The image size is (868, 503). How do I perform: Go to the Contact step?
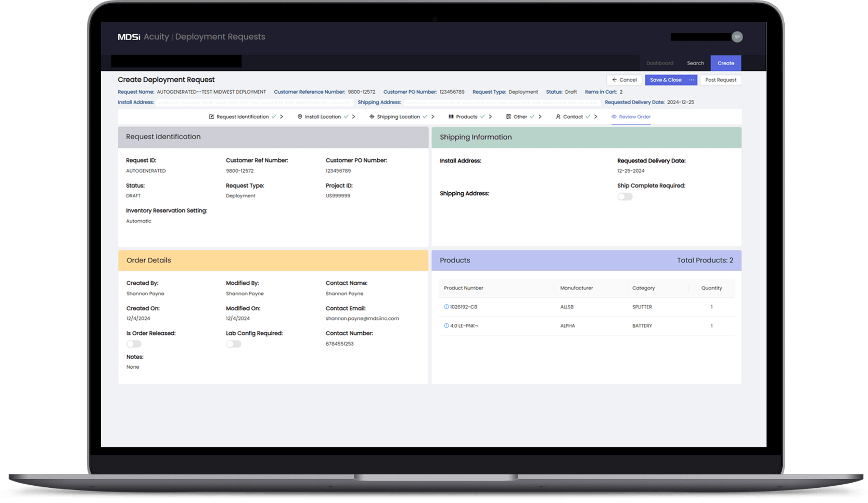pos(573,117)
